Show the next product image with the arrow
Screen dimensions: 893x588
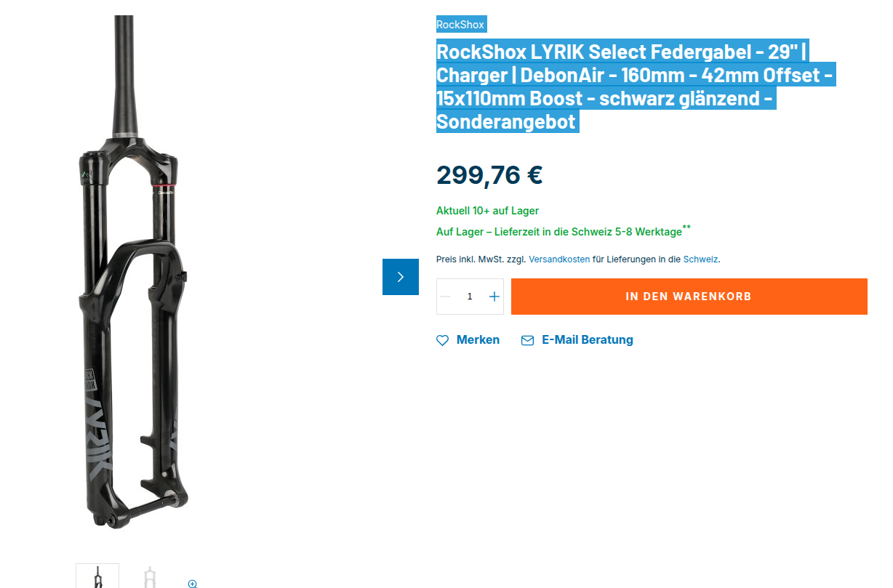pyautogui.click(x=401, y=277)
